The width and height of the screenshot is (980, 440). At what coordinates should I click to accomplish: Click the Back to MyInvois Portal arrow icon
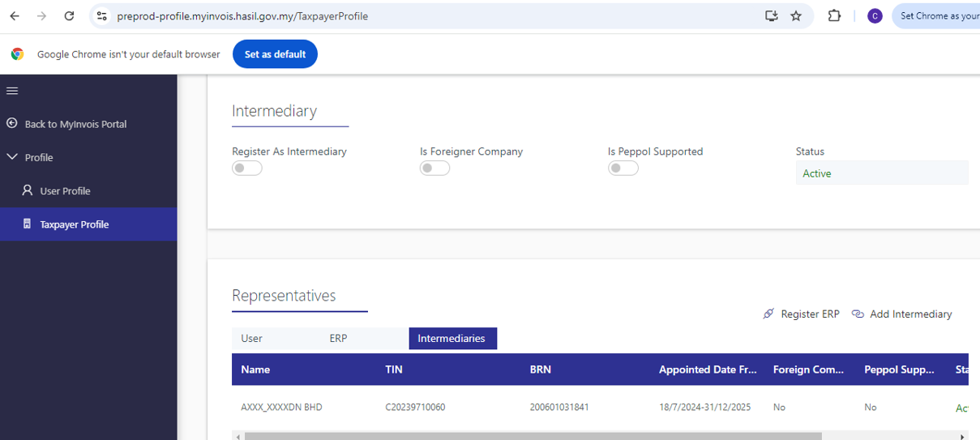pyautogui.click(x=12, y=124)
